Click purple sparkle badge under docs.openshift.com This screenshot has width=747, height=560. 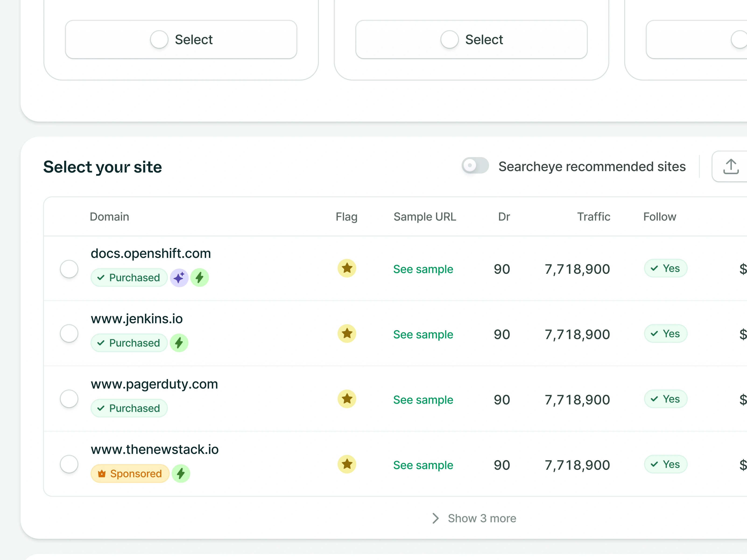(179, 278)
